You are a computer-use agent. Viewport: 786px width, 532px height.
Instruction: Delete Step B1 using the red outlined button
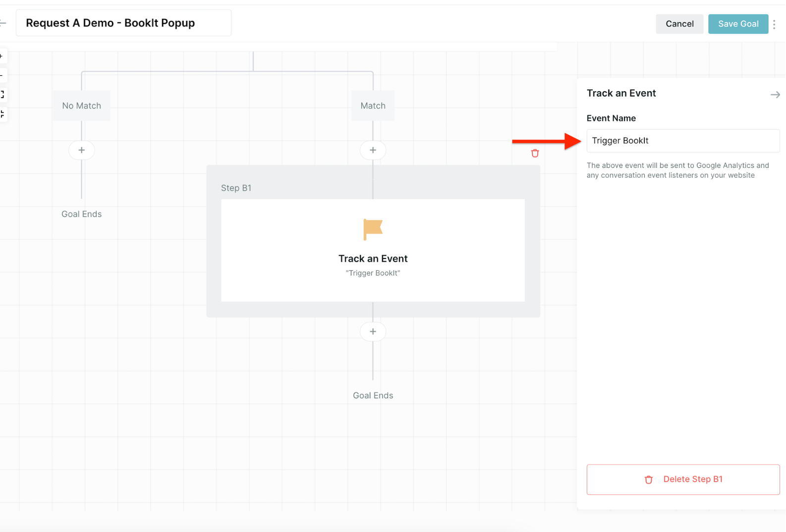click(x=683, y=479)
